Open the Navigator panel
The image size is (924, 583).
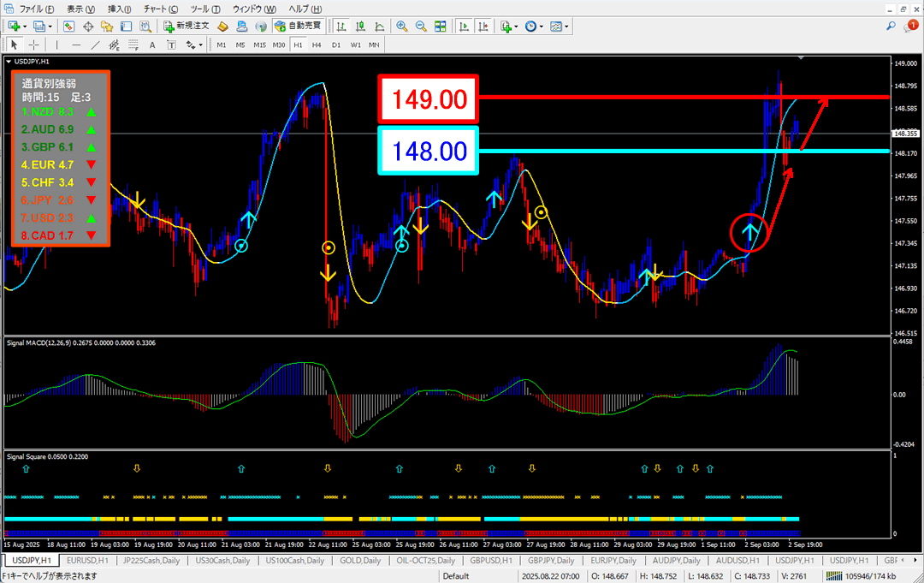pyautogui.click(x=107, y=27)
